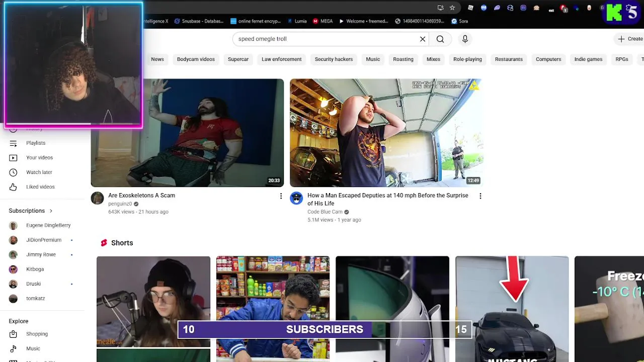Image resolution: width=644 pixels, height=362 pixels.
Task: Open the penguinz0 channel link
Action: 120,204
